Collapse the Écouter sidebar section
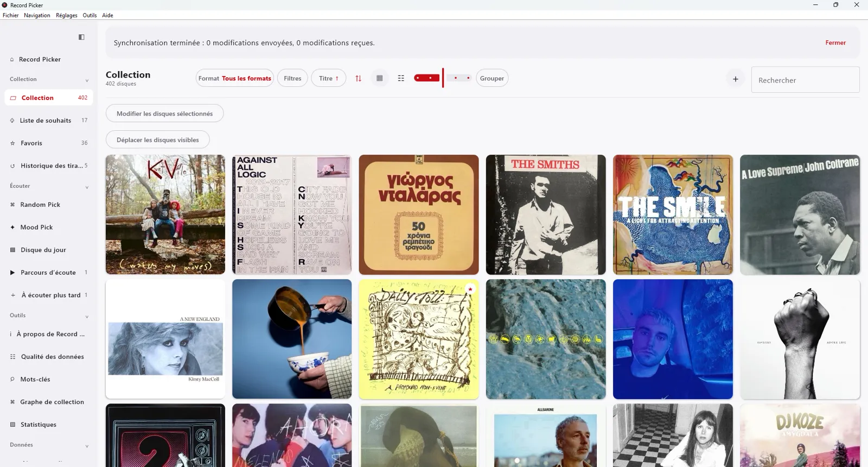868x467 pixels. [x=87, y=187]
